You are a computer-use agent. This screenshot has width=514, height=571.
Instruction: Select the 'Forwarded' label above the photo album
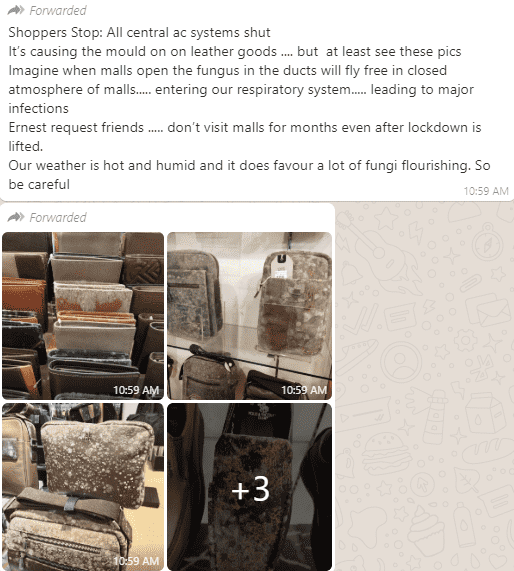(58, 217)
